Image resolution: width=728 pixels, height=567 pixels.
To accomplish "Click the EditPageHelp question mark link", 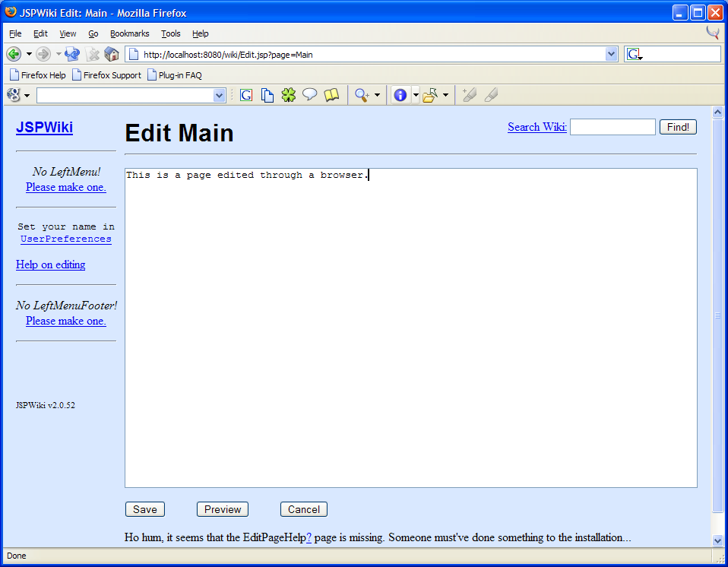I will 309,537.
